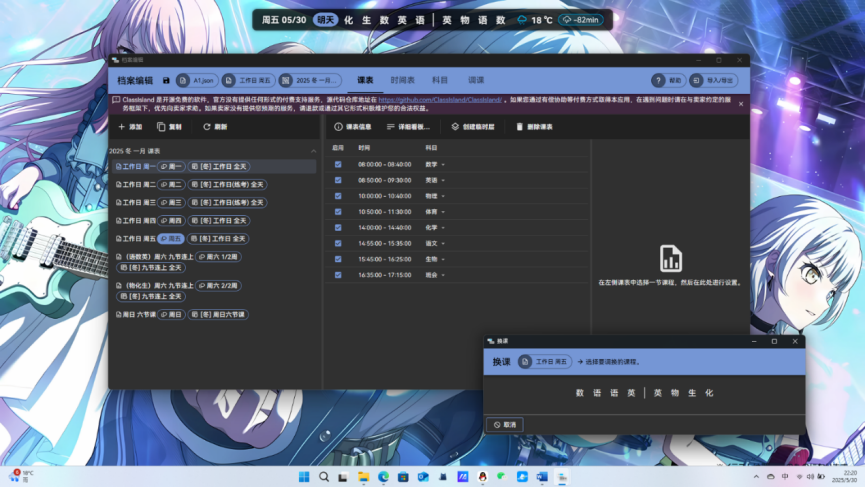865x487 pixels.
Task: Click 取消 in the 换课 window
Action: 505,425
